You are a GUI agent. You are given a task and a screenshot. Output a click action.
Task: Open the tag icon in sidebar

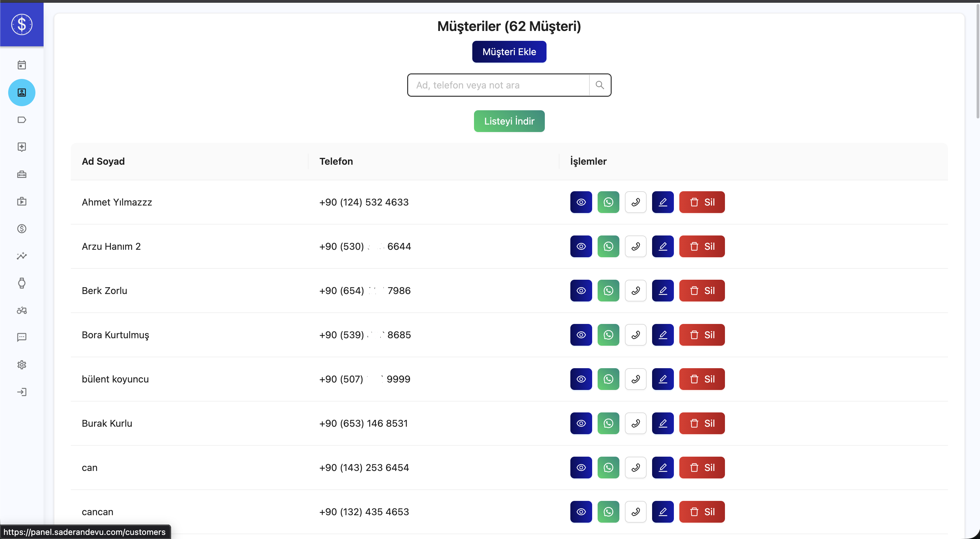pyautogui.click(x=22, y=120)
